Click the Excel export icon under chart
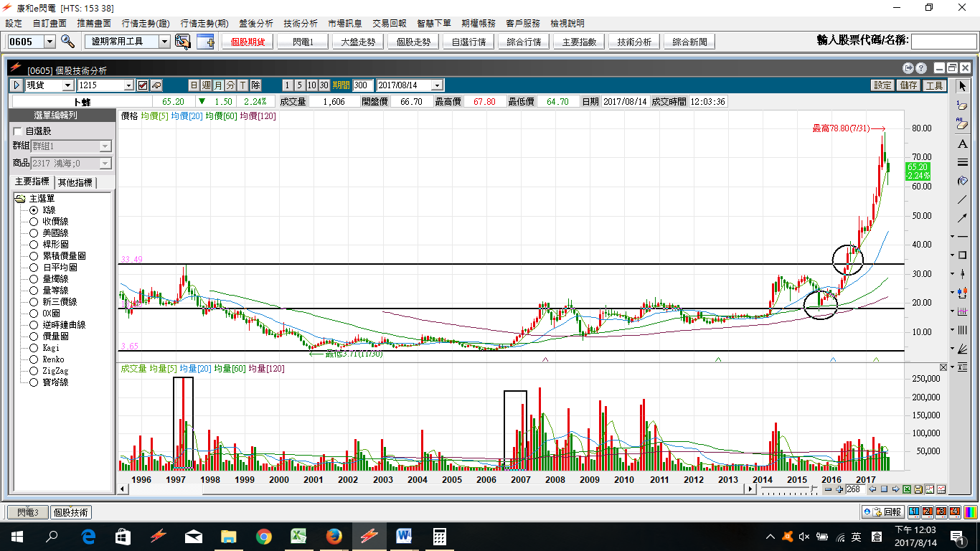 [x=907, y=489]
